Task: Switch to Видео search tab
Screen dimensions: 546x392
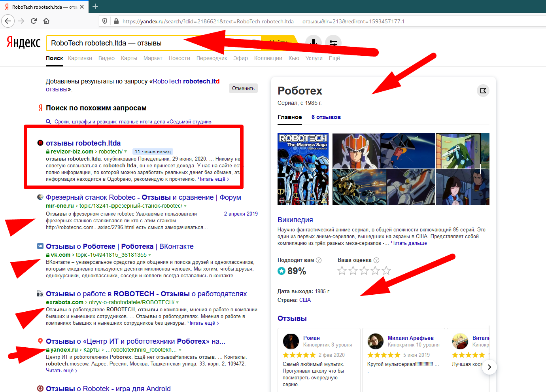Action: coord(106,58)
